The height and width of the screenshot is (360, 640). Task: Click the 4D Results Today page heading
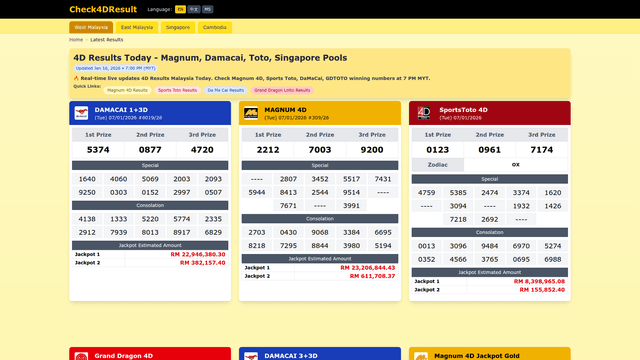coord(210,58)
